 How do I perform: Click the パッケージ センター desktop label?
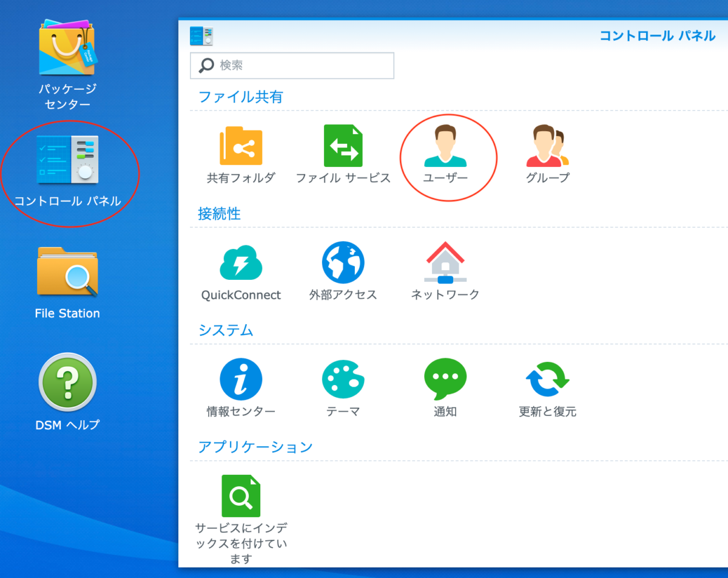(x=67, y=96)
